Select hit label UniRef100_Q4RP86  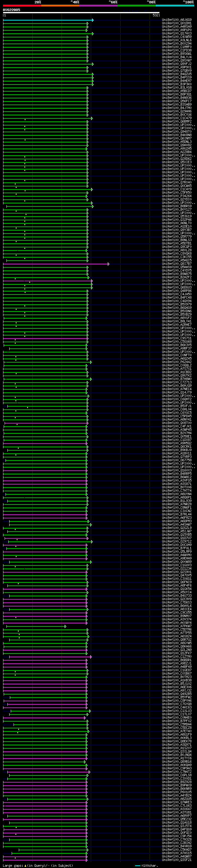tap(177, 291)
